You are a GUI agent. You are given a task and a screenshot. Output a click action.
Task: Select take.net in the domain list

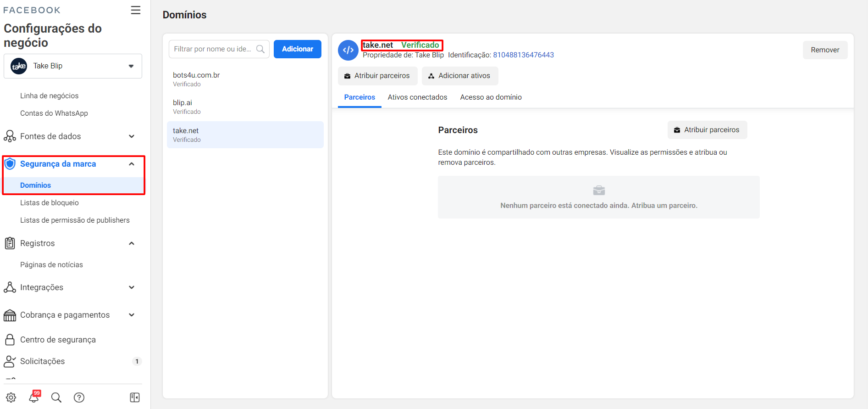click(245, 135)
